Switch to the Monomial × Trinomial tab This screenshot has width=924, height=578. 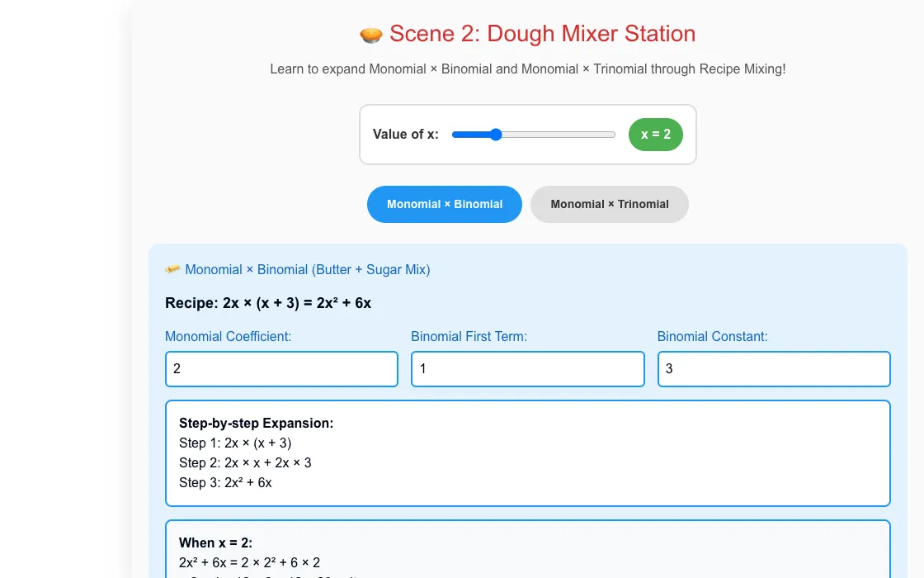610,204
